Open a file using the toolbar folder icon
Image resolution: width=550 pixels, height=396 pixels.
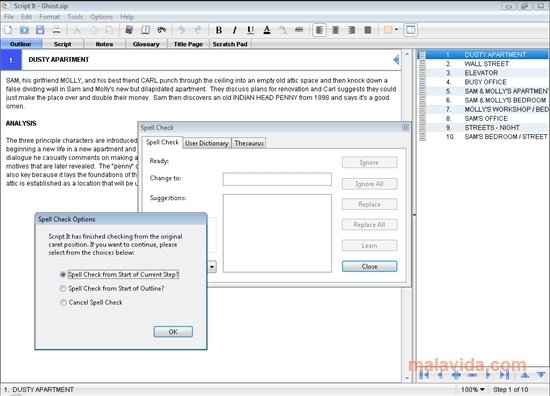(24, 30)
